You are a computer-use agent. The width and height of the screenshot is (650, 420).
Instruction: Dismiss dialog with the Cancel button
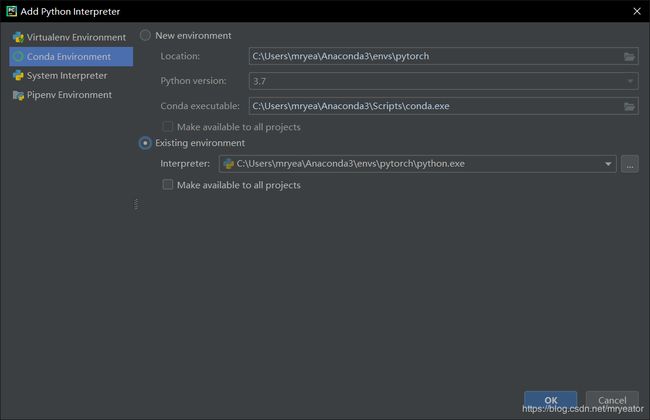tap(612, 400)
